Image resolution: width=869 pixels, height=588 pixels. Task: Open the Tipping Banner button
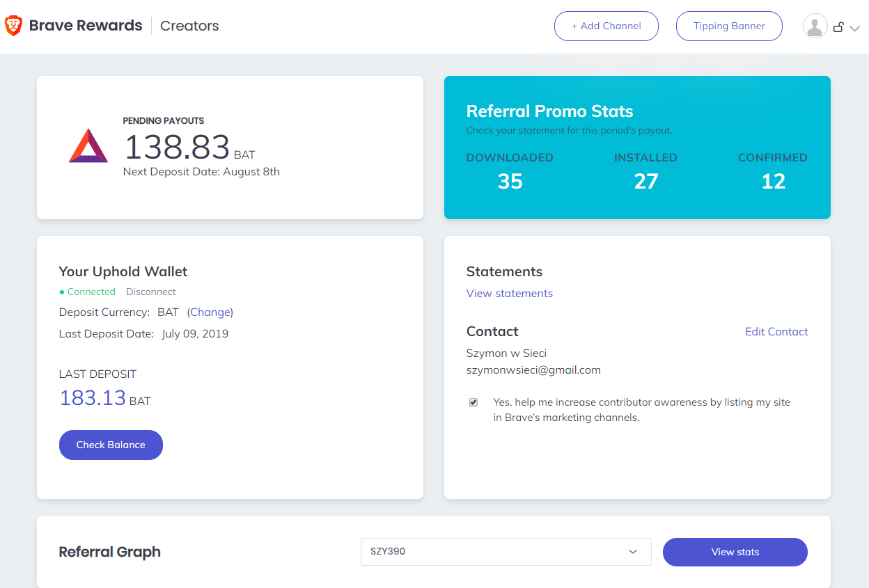click(x=729, y=26)
